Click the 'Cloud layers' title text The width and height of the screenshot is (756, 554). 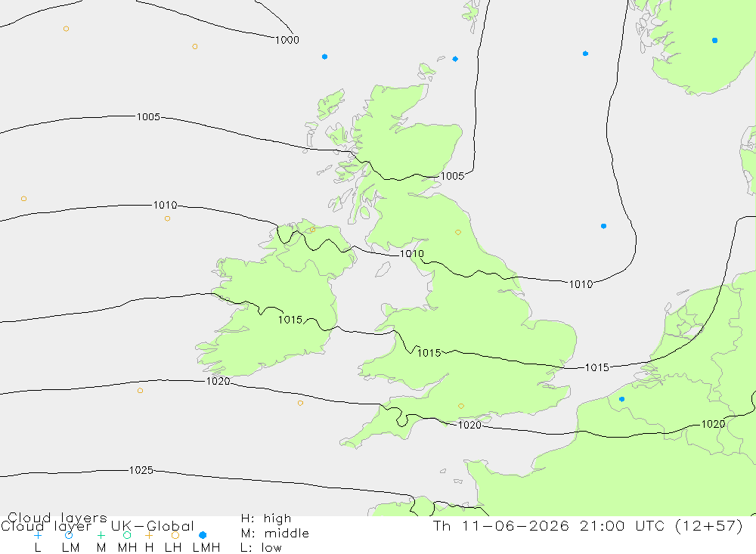(57, 518)
